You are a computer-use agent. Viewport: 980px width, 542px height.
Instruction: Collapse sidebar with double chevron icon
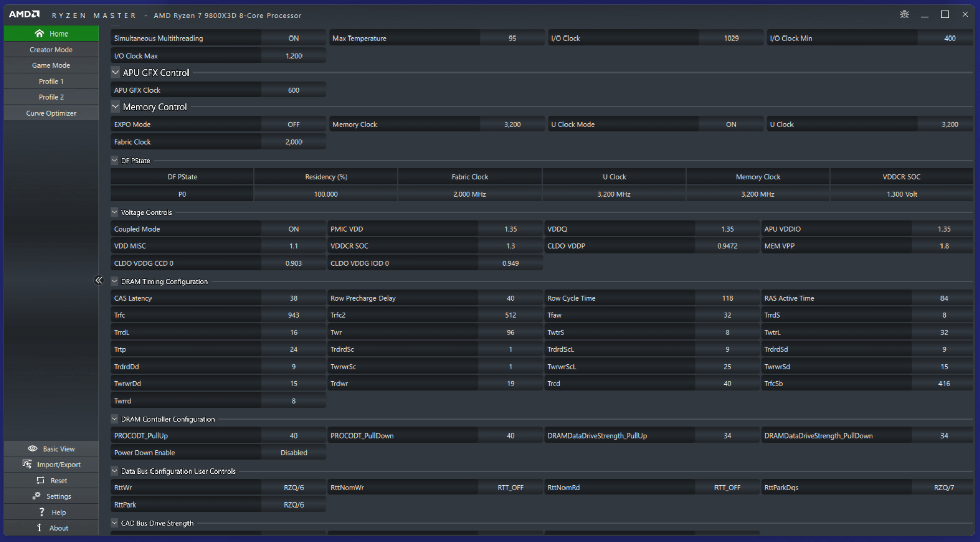[99, 280]
